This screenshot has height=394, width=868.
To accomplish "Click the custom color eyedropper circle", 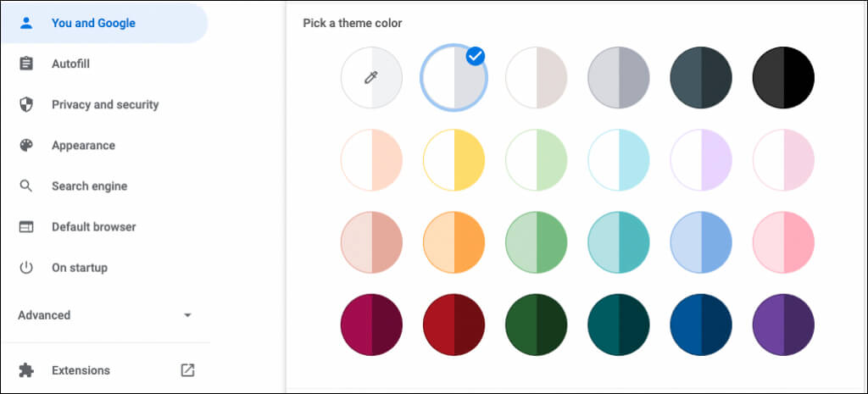I will pyautogui.click(x=371, y=78).
